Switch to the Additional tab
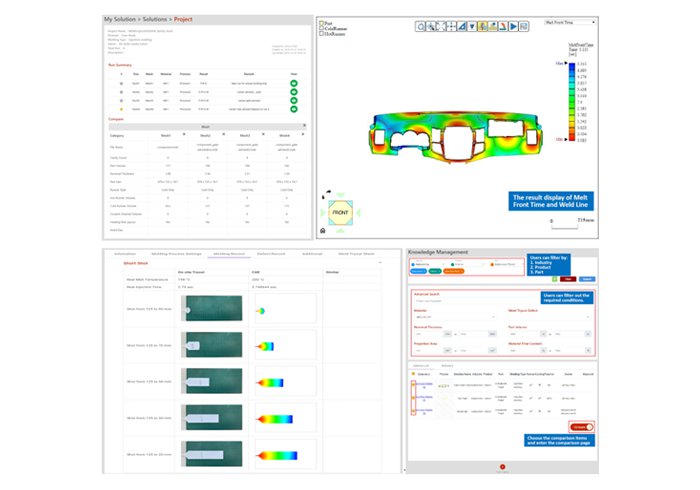The height and width of the screenshot is (490, 700). pyautogui.click(x=312, y=253)
